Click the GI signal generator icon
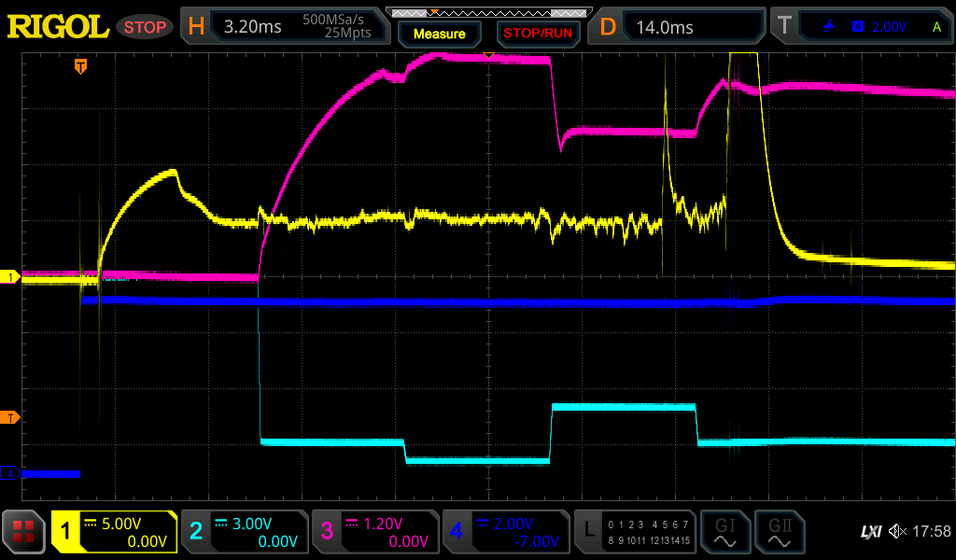This screenshot has height=560, width=956. [724, 532]
